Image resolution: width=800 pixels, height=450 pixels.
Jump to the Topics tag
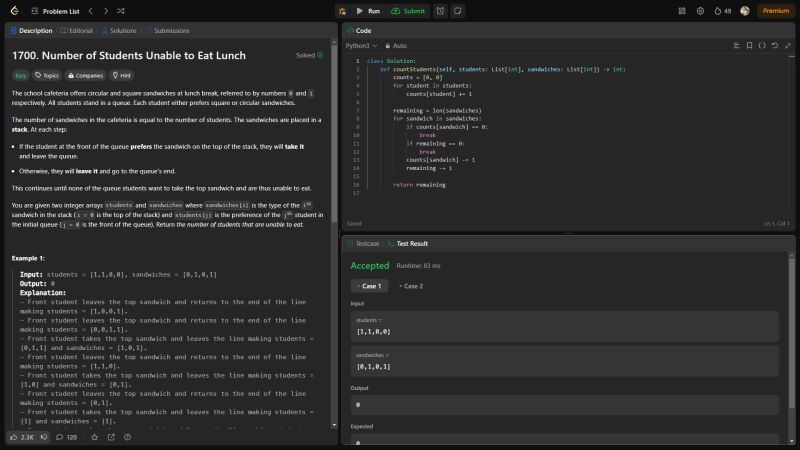point(47,76)
